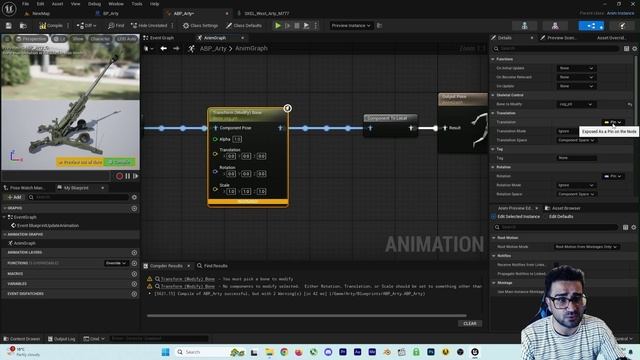Open the Diff dropdown
Viewport: 640px width, 360px height.
click(86, 26)
